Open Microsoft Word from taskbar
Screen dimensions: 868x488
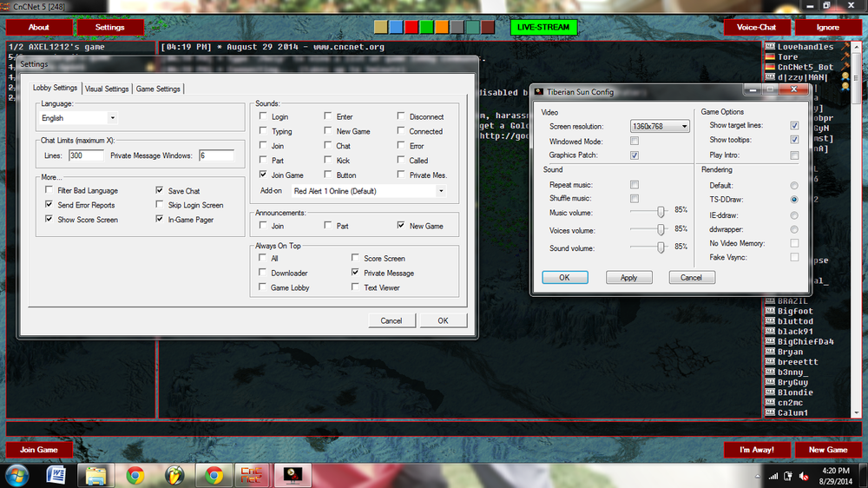tap(56, 475)
